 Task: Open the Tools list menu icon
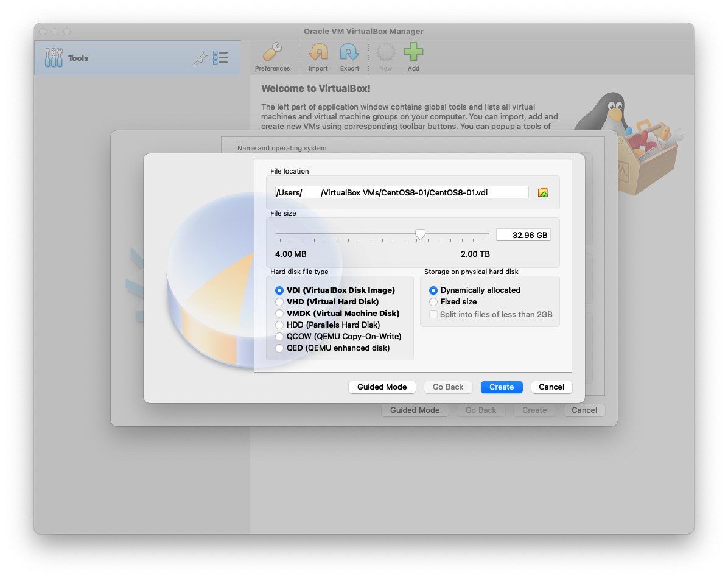click(x=220, y=58)
